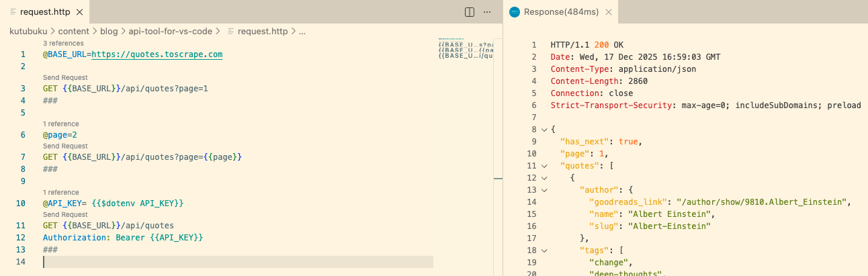
Task: Click 'Content-Length: 2860' header
Action: pyautogui.click(x=599, y=81)
